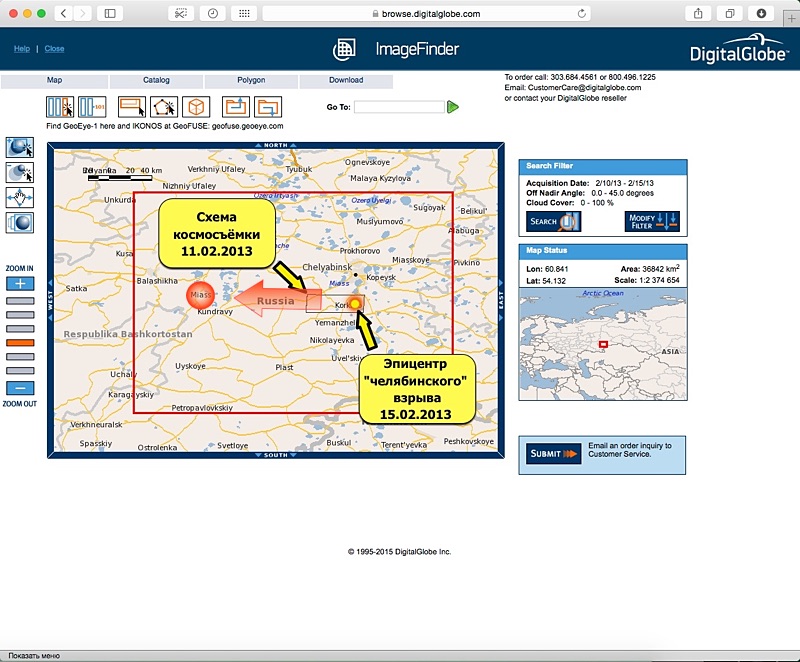Open a new tab with the plus button
The image size is (800, 662).
click(792, 19)
